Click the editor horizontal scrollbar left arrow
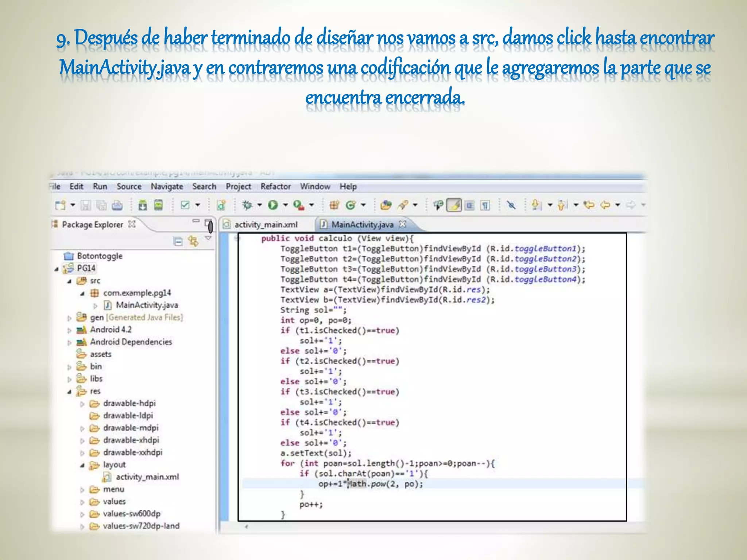The width and height of the screenshot is (747, 560). (246, 526)
